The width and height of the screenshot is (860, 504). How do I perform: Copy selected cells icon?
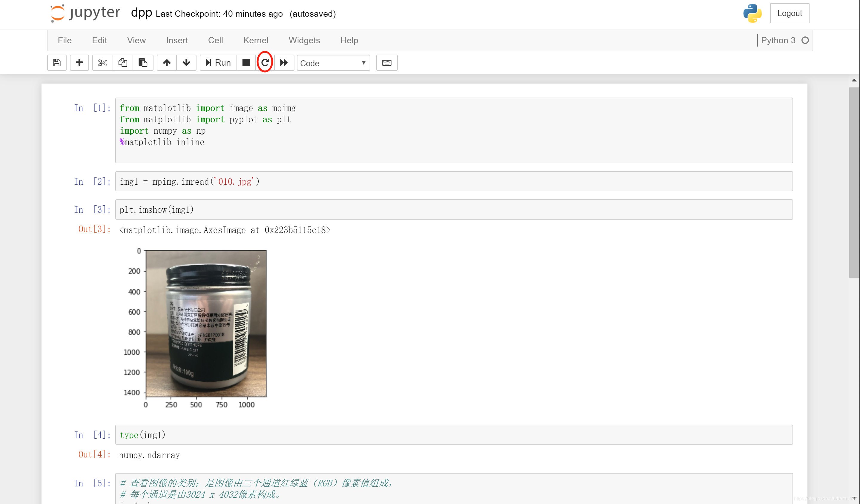coord(122,63)
